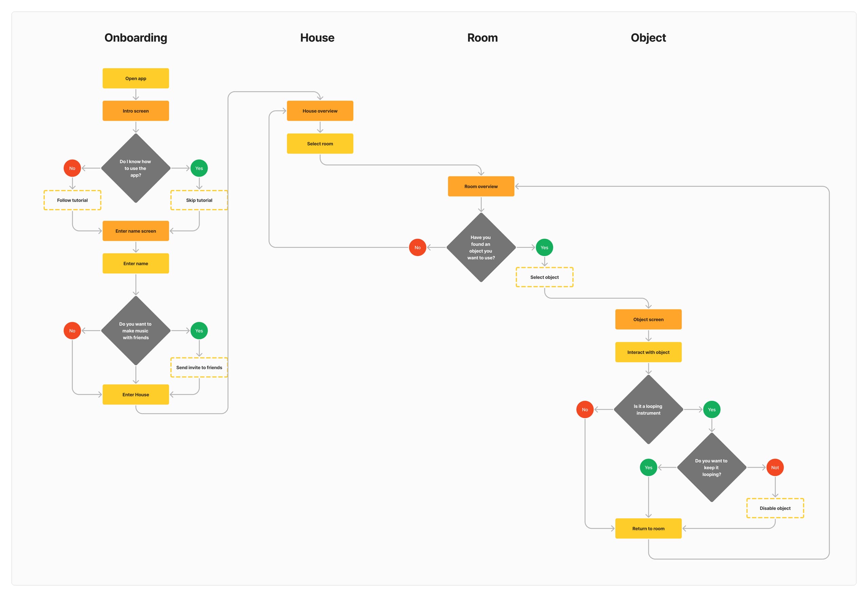Click the Yes circle above Select object
868x597 pixels.
544,247
